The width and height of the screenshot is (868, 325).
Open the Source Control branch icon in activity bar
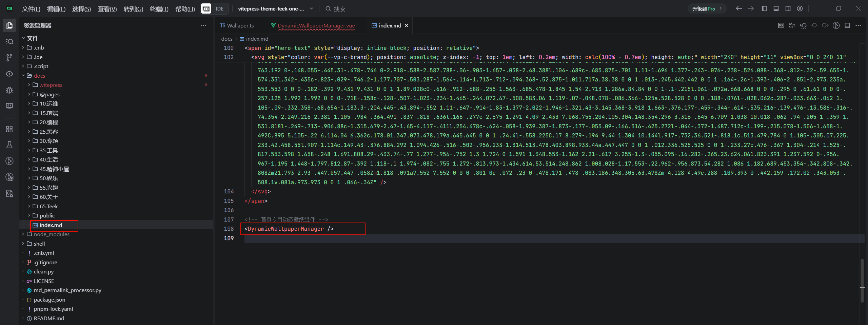click(x=9, y=58)
